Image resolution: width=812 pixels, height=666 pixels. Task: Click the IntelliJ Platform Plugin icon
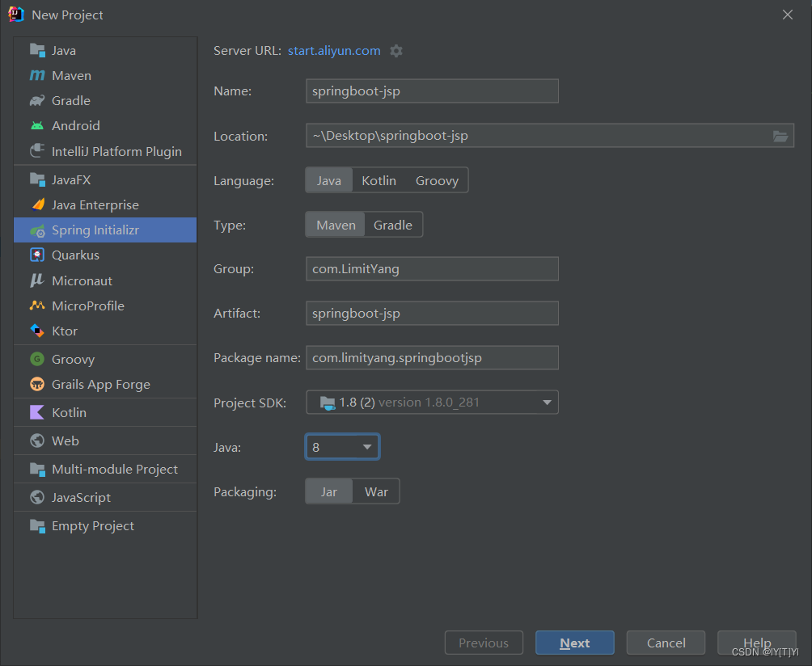pos(37,151)
